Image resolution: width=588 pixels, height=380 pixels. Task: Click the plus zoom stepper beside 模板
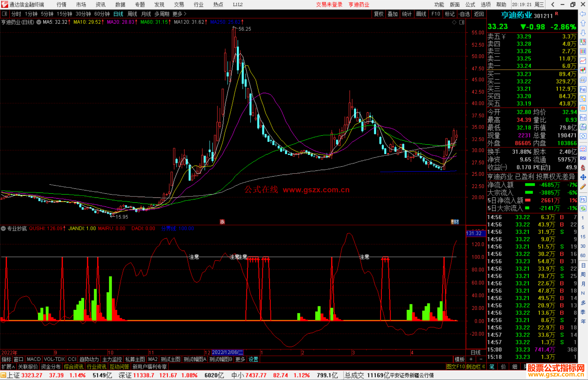tap(471, 359)
